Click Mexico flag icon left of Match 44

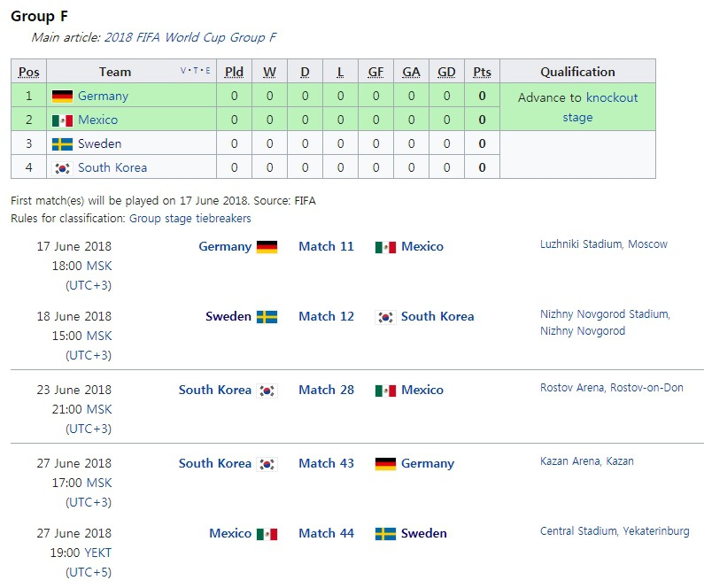pos(267,534)
